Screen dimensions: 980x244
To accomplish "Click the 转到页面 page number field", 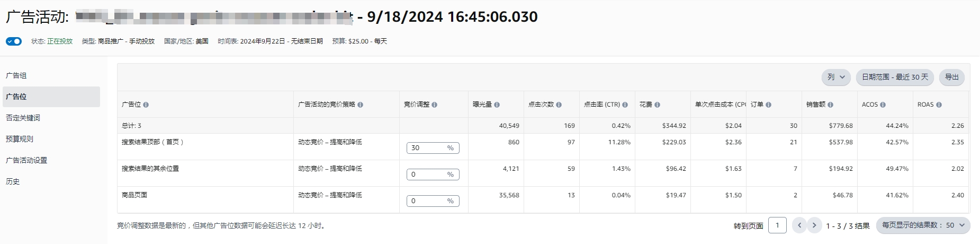I will 777,225.
